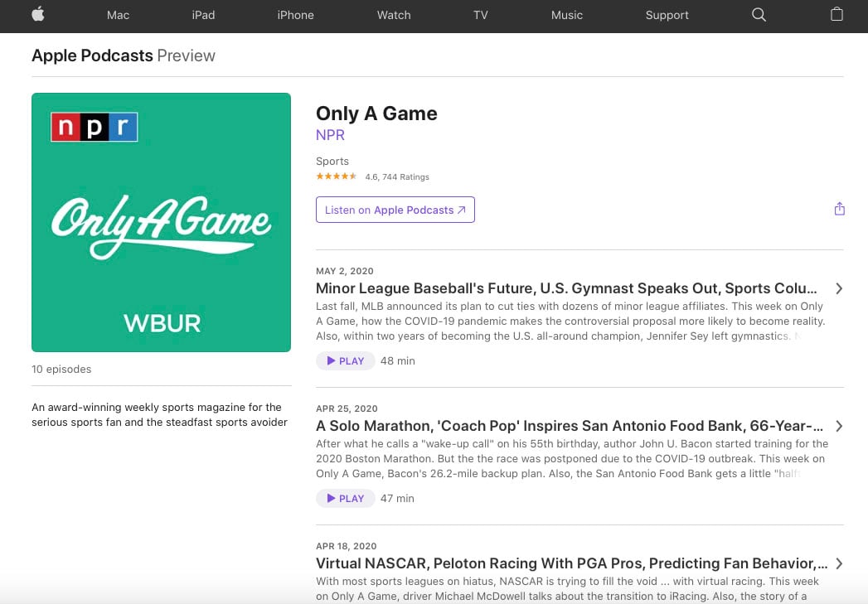Expand Virtual NASCAR episode chevron

tap(839, 563)
